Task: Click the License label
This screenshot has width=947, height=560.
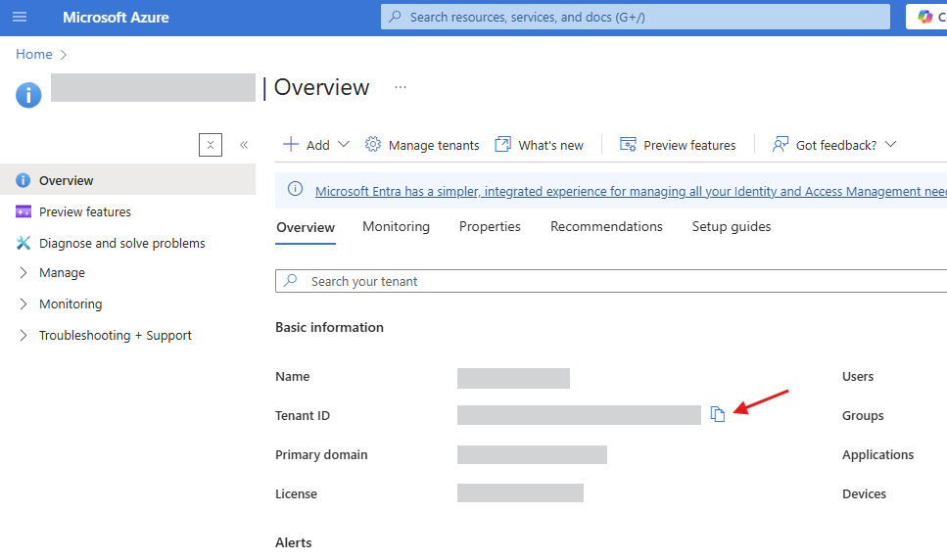Action: click(x=296, y=494)
